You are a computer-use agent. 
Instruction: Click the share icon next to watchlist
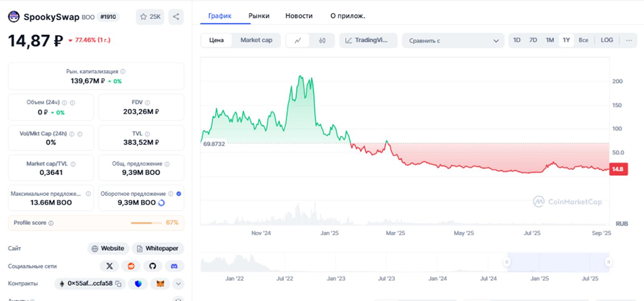click(x=176, y=16)
